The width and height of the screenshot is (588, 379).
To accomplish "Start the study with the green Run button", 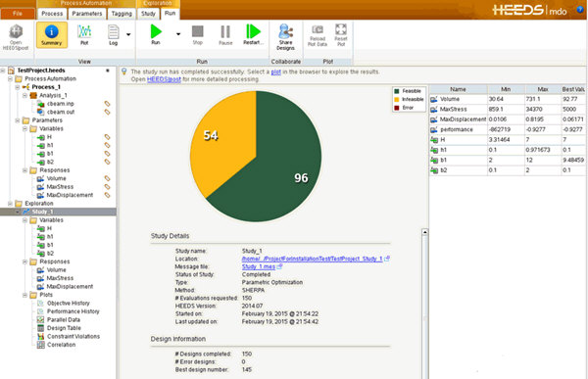I will 156,34.
